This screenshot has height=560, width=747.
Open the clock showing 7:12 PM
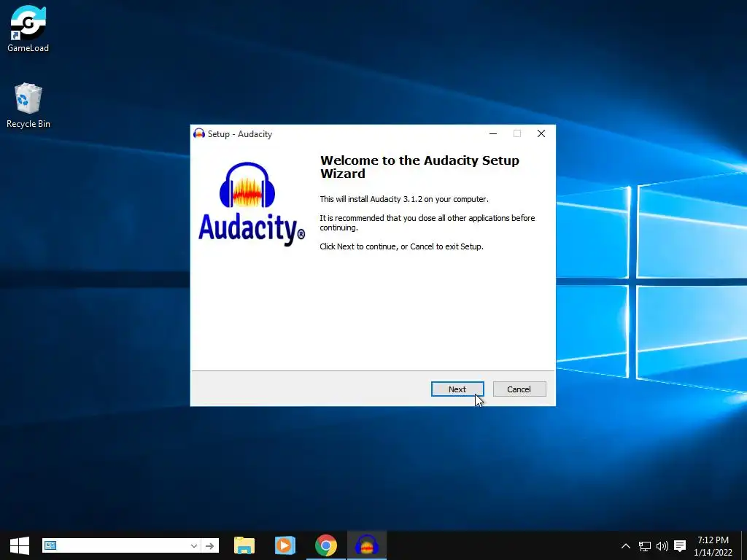(x=713, y=545)
